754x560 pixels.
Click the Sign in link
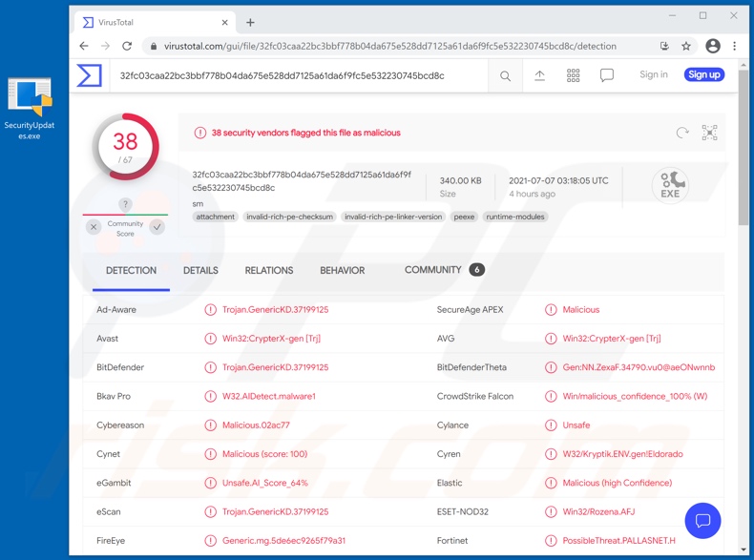pyautogui.click(x=653, y=74)
